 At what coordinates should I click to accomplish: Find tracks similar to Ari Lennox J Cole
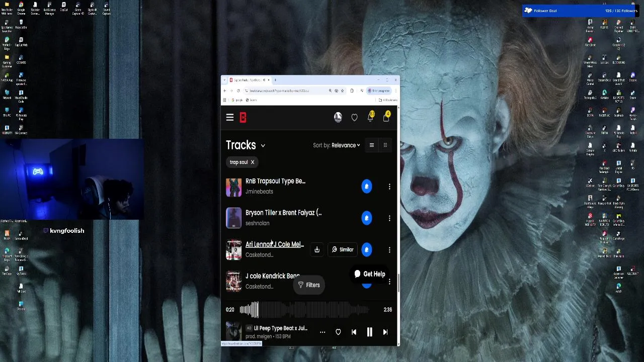point(343,249)
